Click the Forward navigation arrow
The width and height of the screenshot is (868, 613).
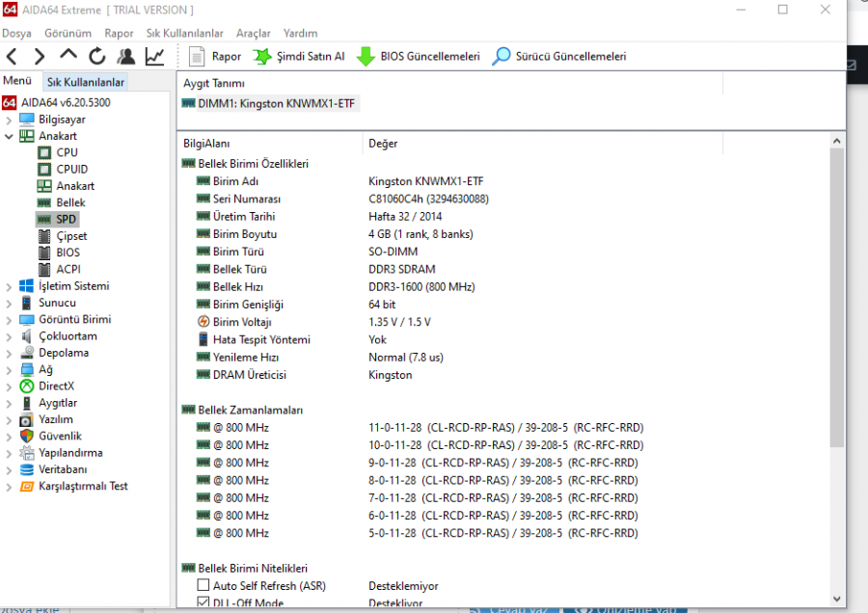(40, 57)
